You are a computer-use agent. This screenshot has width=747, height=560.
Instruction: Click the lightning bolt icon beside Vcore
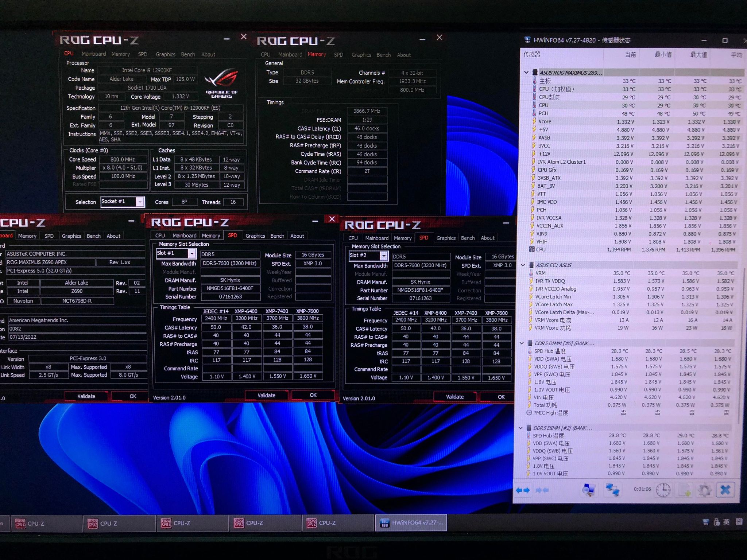tap(534, 121)
